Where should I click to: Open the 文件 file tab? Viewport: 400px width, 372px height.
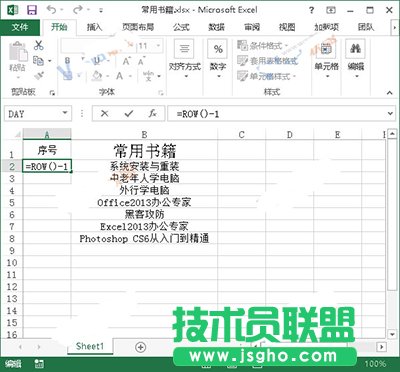tap(20, 27)
